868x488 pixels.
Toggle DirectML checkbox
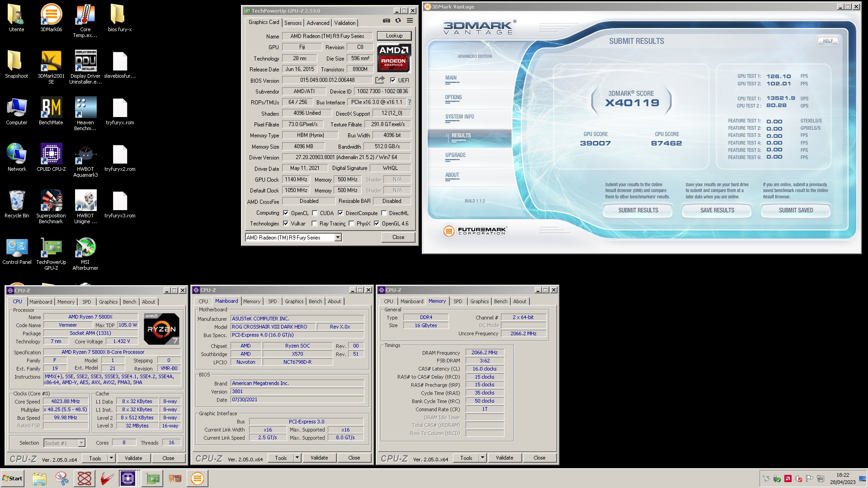(384, 213)
